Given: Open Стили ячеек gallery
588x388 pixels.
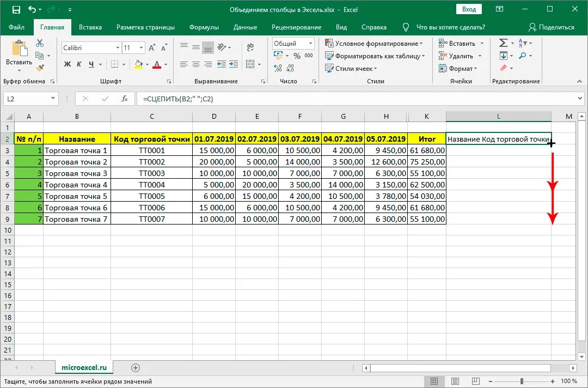Looking at the screenshot, I should pyautogui.click(x=351, y=68).
